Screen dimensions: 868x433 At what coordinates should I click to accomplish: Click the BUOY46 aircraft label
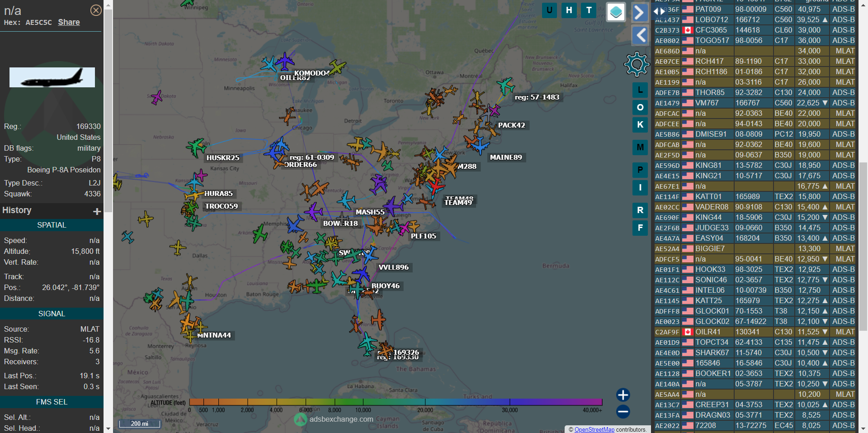385,286
